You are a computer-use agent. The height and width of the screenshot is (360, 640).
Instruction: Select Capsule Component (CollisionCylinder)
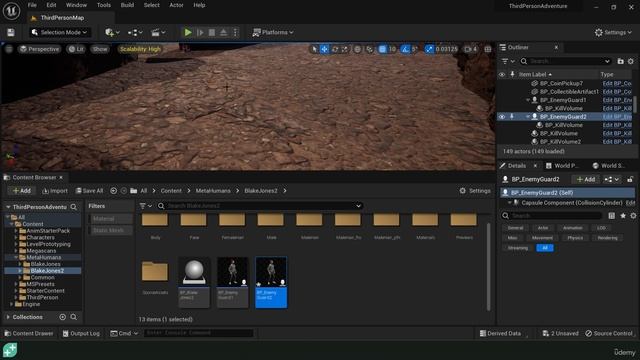tap(571, 203)
